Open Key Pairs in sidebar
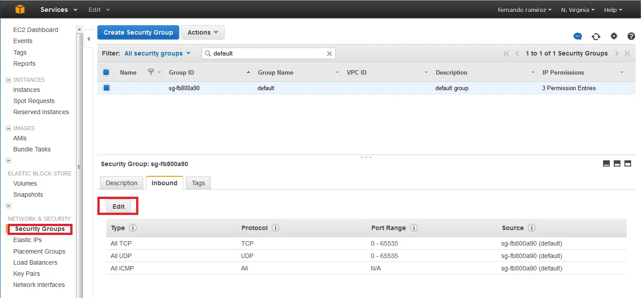The image size is (644, 298). [x=27, y=274]
